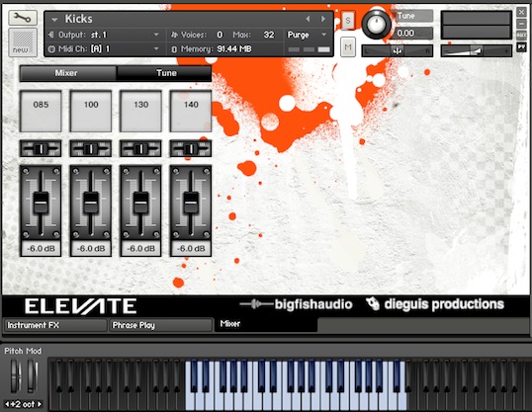
Task: Toggle the PV button
Action: tap(521, 46)
